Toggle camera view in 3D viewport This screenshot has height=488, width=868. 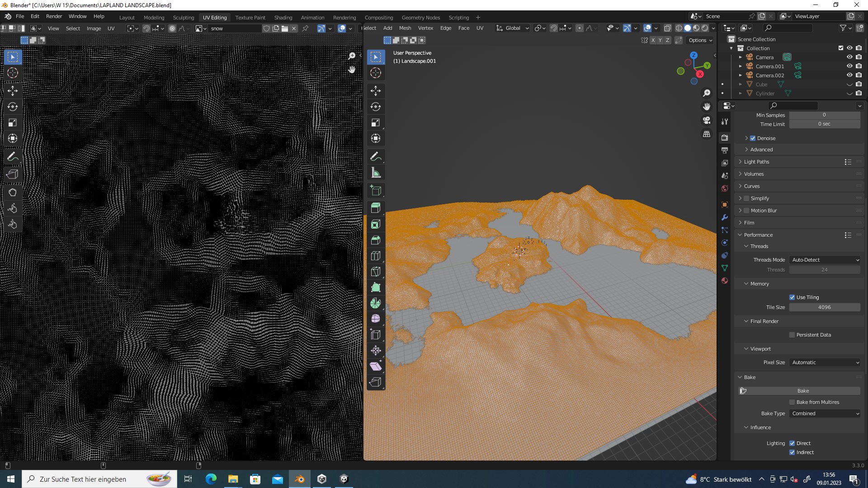coord(707,120)
